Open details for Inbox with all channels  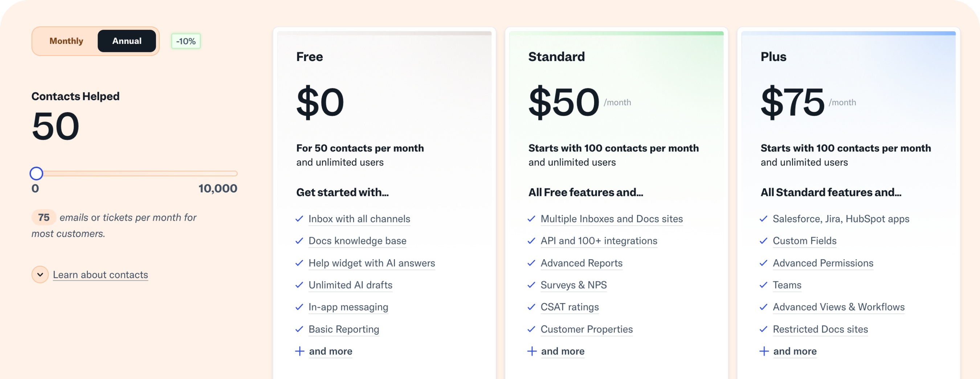pos(359,219)
